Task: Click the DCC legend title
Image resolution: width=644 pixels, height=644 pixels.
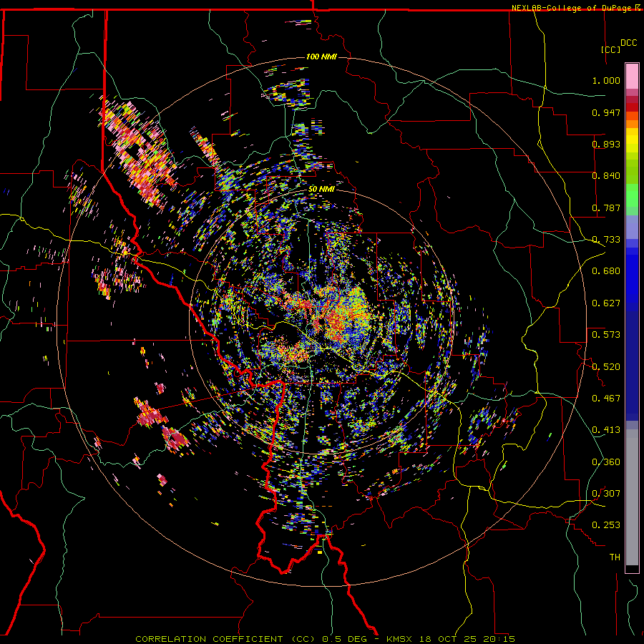Action: click(x=628, y=43)
